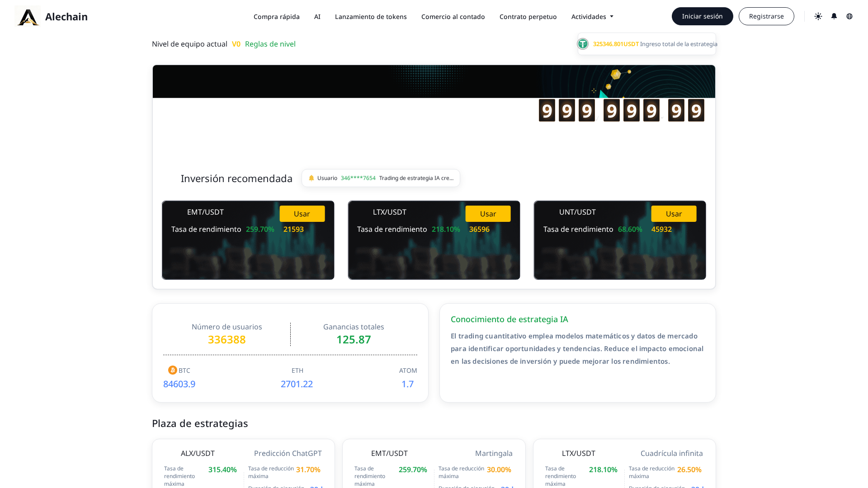Open notifications bell icon in header
Screen dimensions: 868x488
pos(834,16)
